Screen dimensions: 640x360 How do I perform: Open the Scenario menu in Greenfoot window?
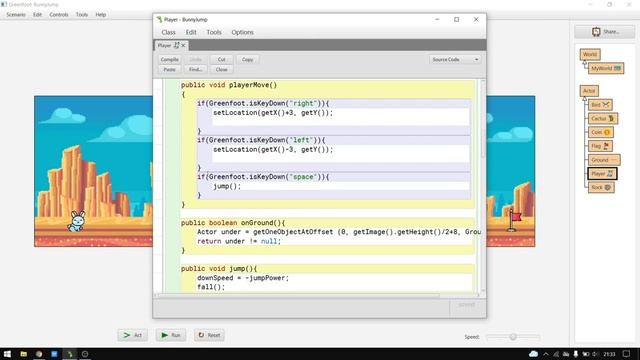coord(16,15)
